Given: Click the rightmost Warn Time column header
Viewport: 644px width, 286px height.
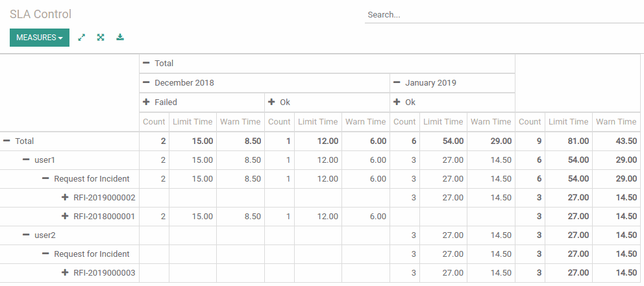Looking at the screenshot, I should 616,121.
